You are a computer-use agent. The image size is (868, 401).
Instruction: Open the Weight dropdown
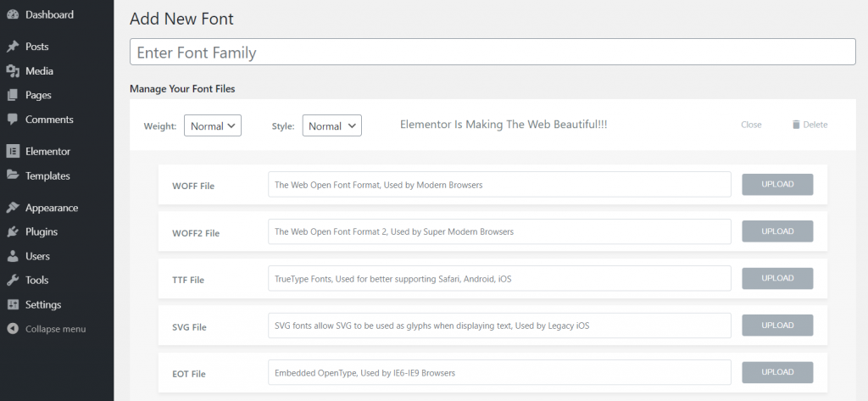[x=213, y=125]
